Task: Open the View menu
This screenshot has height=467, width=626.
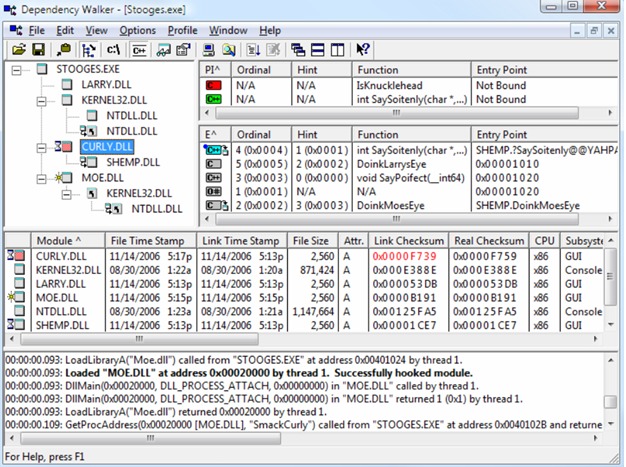Action: click(96, 30)
